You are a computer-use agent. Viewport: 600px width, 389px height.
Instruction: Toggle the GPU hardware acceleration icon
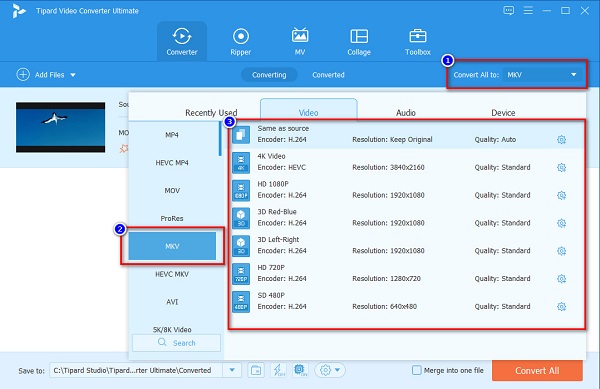(300, 370)
